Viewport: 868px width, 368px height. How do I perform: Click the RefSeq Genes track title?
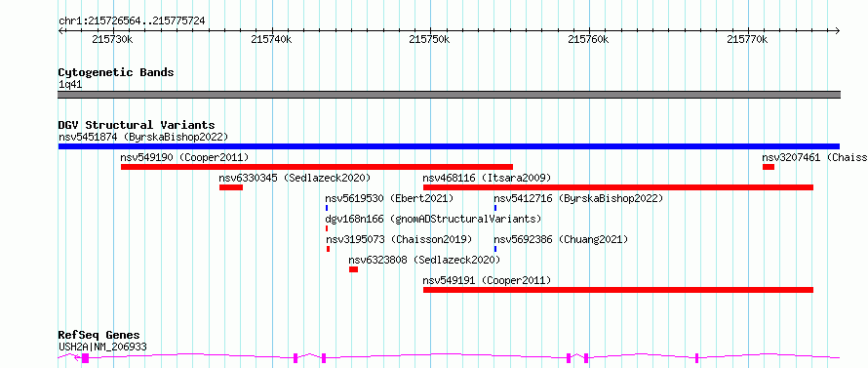(x=99, y=336)
